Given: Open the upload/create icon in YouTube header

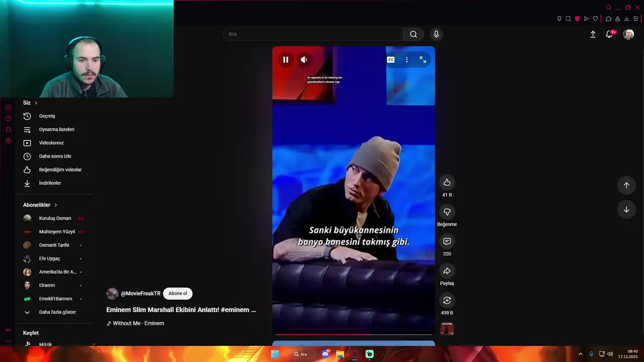Looking at the screenshot, I should pyautogui.click(x=593, y=34).
